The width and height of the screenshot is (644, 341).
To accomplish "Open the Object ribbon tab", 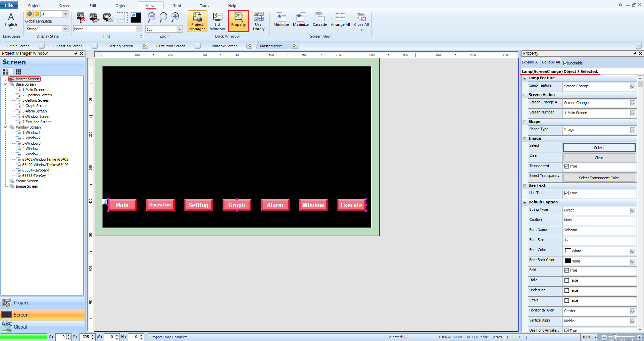I will point(121,6).
